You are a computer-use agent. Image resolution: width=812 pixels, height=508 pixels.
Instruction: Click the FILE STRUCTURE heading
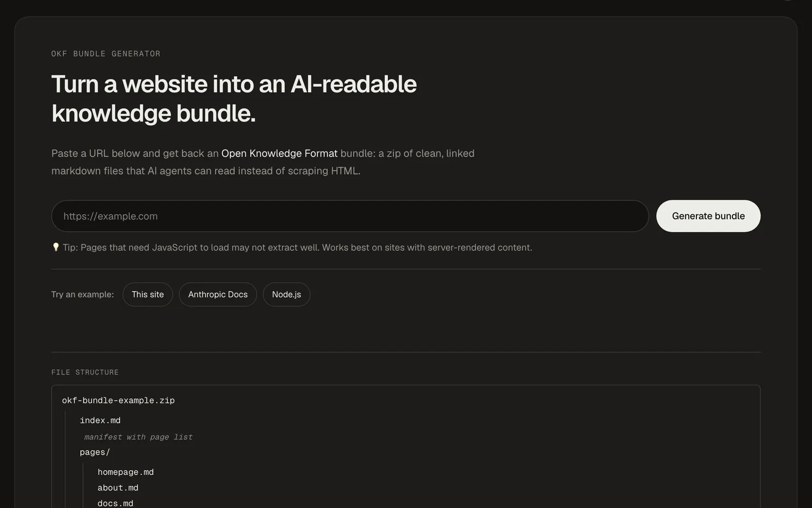point(85,372)
